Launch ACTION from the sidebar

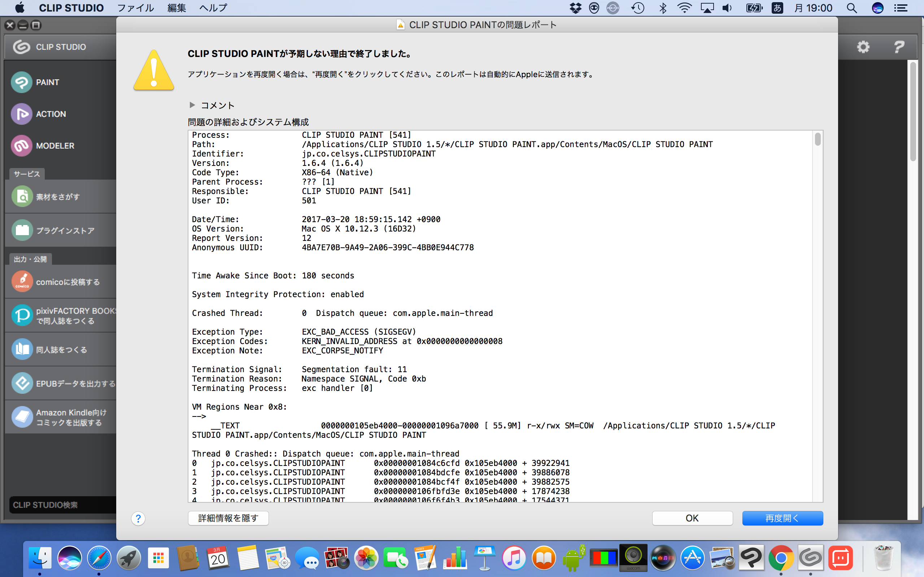(x=21, y=114)
